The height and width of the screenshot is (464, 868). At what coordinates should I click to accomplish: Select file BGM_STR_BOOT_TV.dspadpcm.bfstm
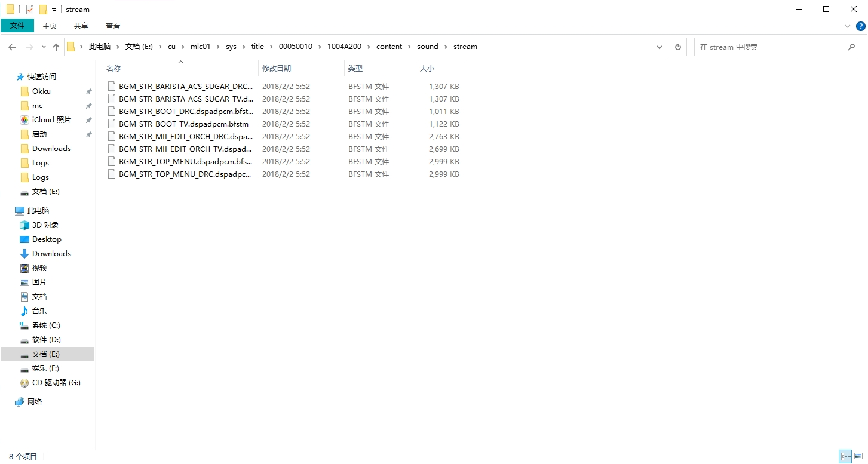tap(183, 124)
